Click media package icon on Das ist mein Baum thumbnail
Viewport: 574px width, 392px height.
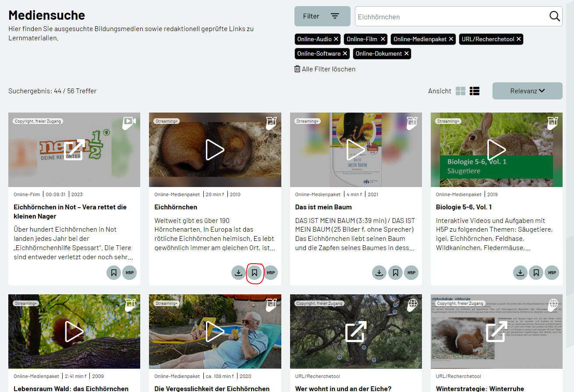click(412, 123)
